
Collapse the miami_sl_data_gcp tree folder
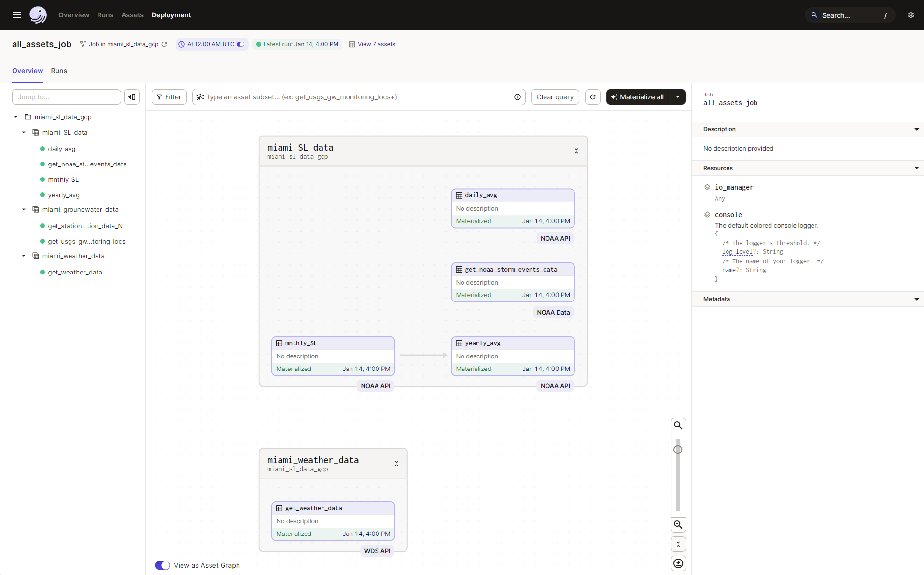16,117
